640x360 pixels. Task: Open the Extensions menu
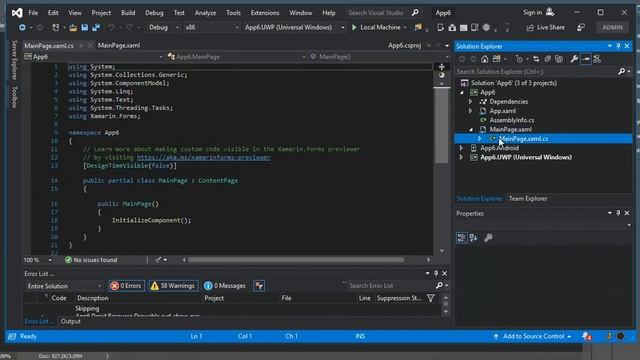265,13
